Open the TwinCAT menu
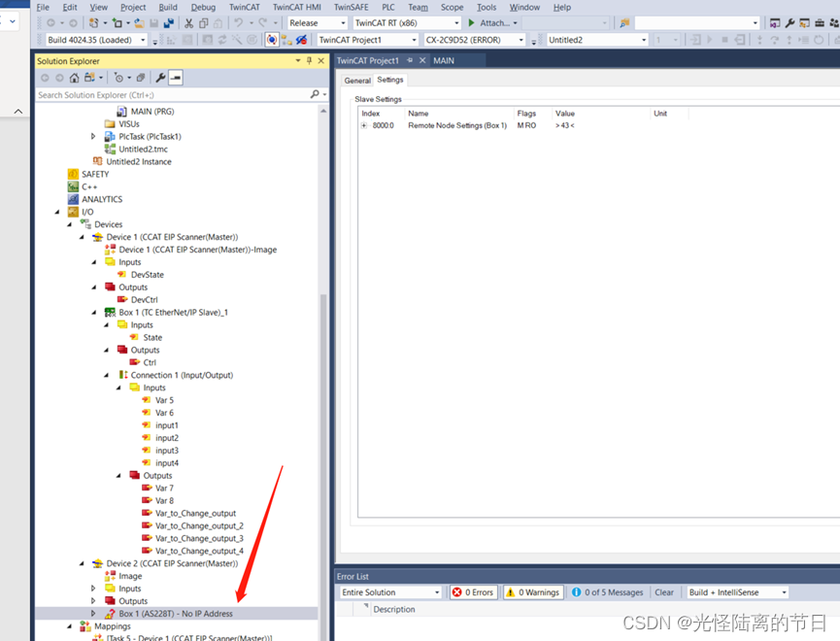This screenshot has height=641, width=840. tap(245, 7)
